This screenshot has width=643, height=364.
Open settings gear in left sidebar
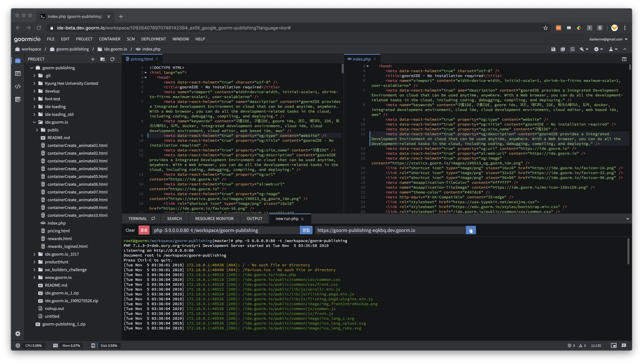(x=18, y=333)
